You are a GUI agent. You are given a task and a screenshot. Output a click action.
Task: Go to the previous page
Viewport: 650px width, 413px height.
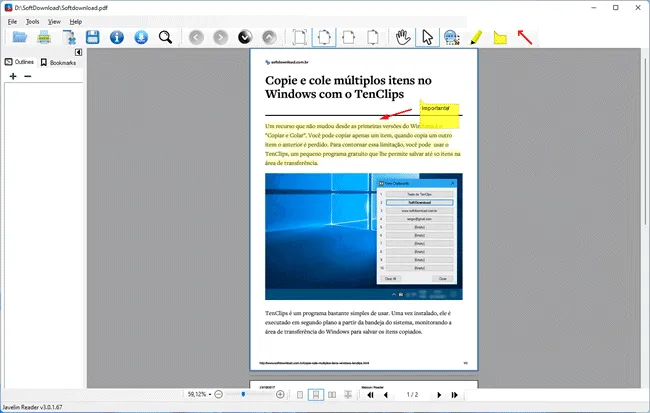386,395
